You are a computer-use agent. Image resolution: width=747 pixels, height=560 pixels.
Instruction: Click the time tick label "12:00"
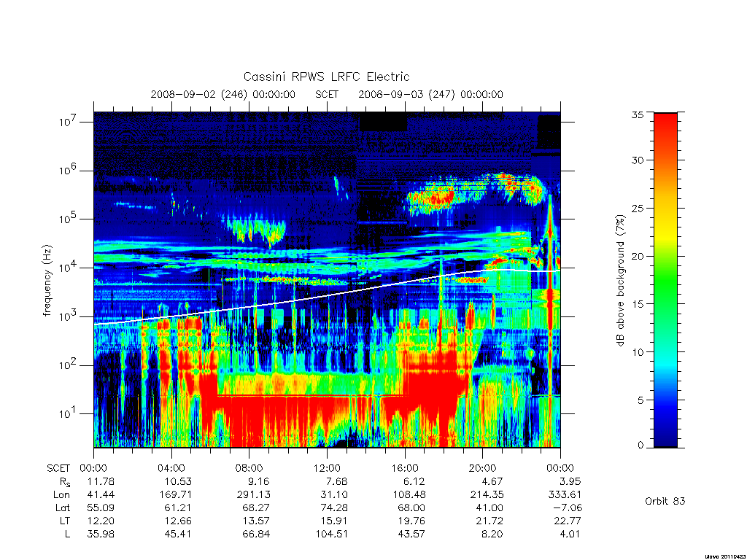tap(327, 468)
